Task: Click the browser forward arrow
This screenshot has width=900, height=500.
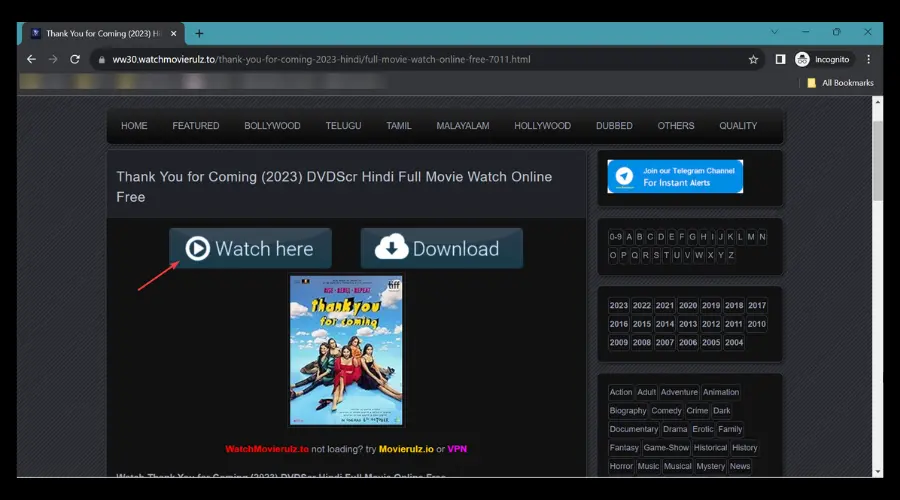Action: point(53,59)
